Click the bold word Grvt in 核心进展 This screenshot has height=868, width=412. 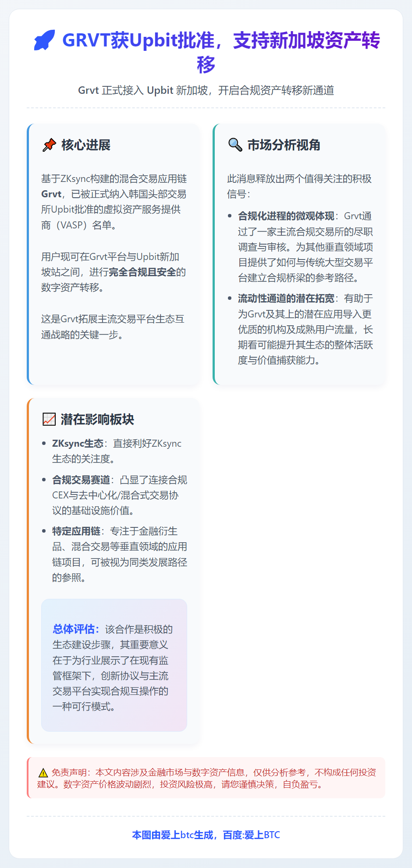click(51, 194)
